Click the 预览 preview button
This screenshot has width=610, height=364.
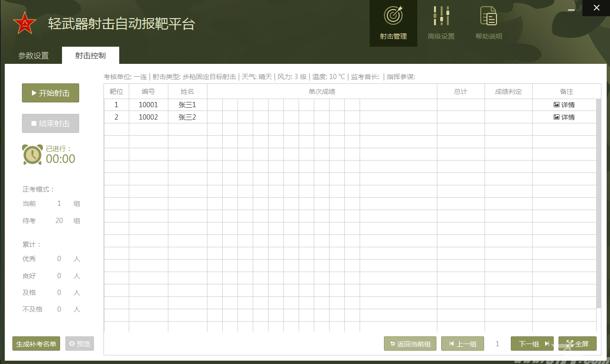point(80,344)
